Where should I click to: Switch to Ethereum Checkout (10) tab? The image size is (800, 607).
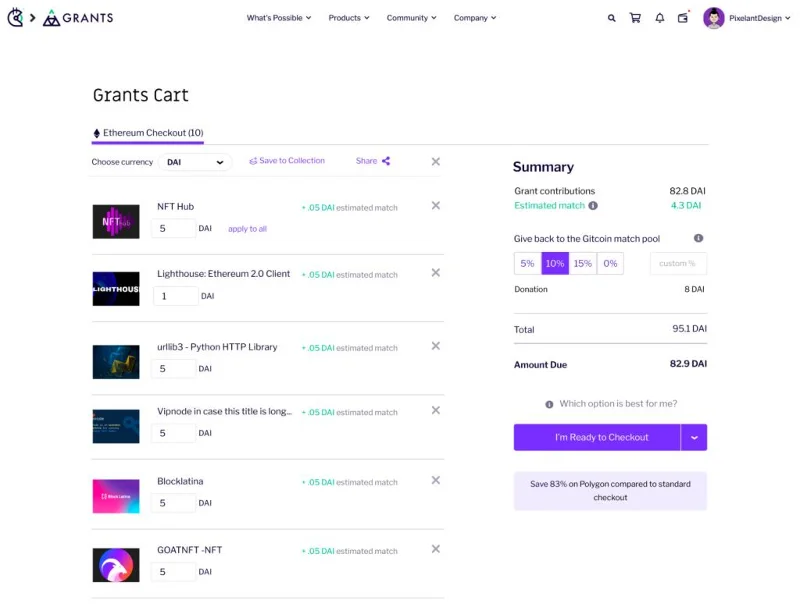click(x=148, y=133)
